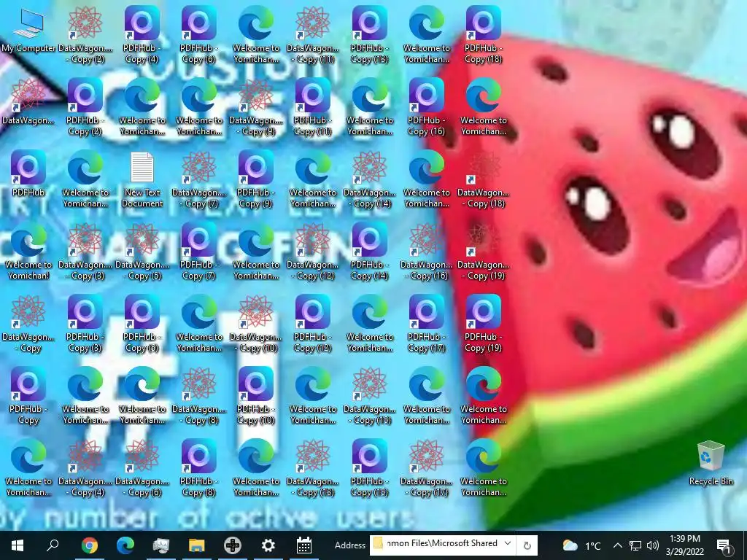Select DataWagon - Copy (2) shortcut
The image size is (747, 560).
(x=85, y=36)
